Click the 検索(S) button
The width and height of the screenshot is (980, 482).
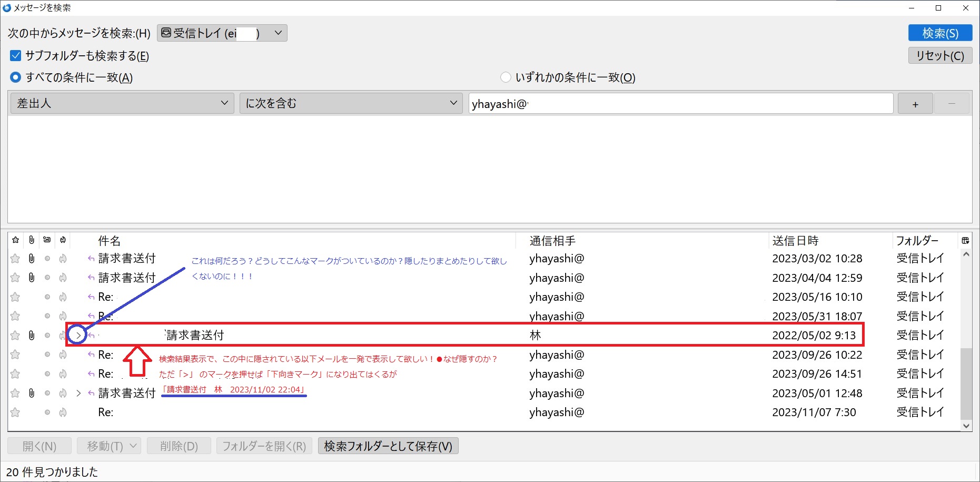point(940,33)
